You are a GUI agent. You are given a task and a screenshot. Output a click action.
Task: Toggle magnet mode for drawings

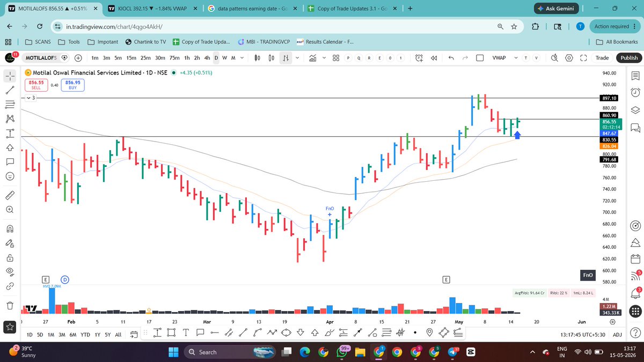tap(10, 228)
